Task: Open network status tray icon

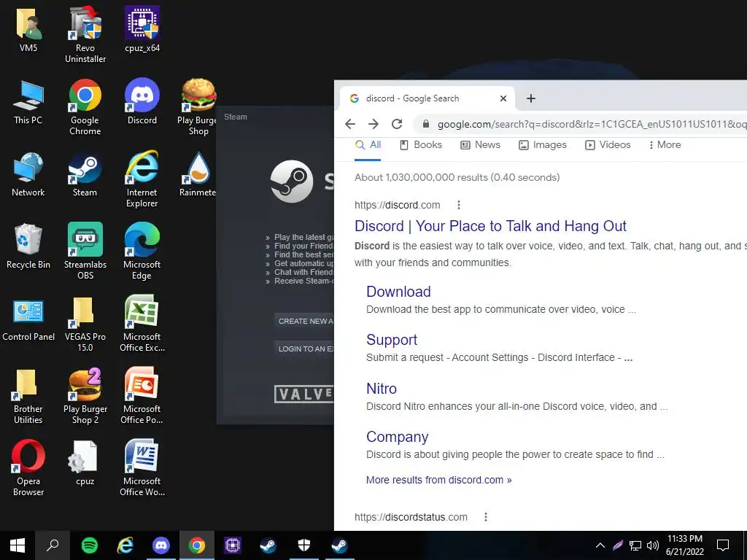Action: [635, 545]
